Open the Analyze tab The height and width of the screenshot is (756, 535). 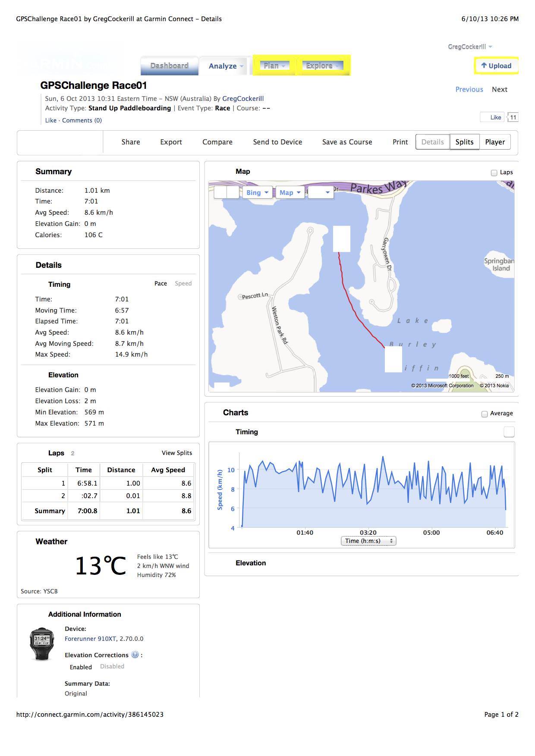225,66
